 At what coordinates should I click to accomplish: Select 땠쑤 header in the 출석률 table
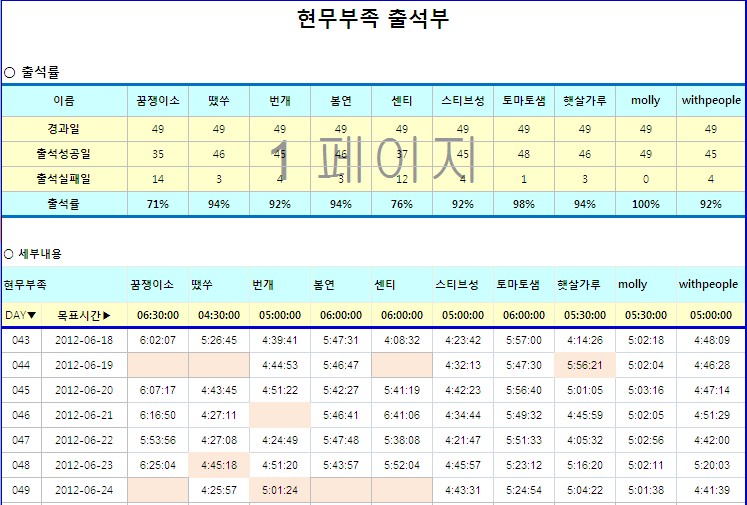[x=219, y=101]
